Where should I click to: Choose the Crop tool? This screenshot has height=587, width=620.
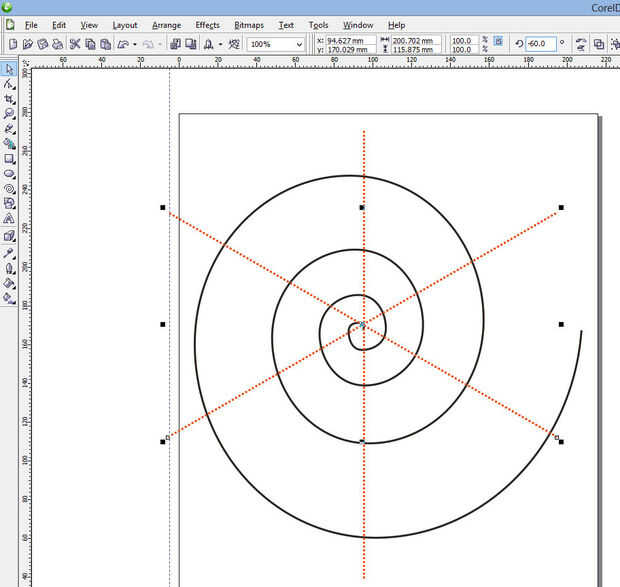tap(9, 100)
